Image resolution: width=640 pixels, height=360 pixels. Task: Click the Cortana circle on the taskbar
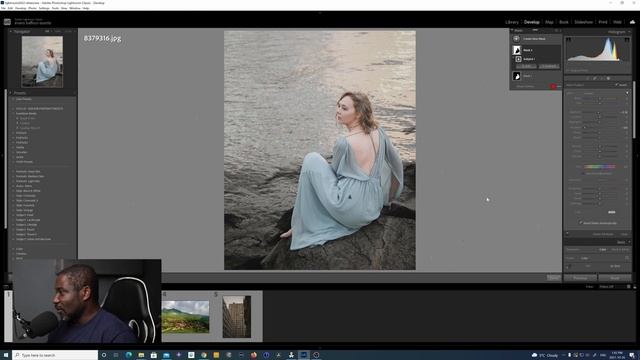point(104,355)
